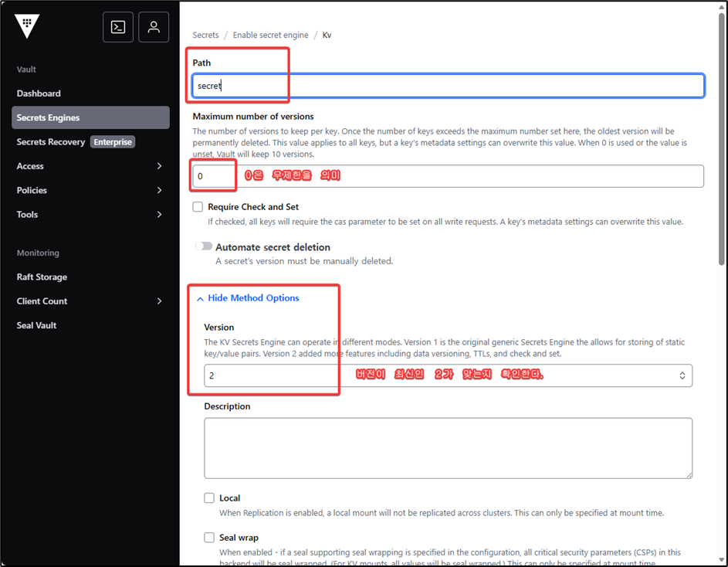The image size is (728, 567).
Task: Click the Vault section heading in sidebar
Action: click(x=26, y=70)
